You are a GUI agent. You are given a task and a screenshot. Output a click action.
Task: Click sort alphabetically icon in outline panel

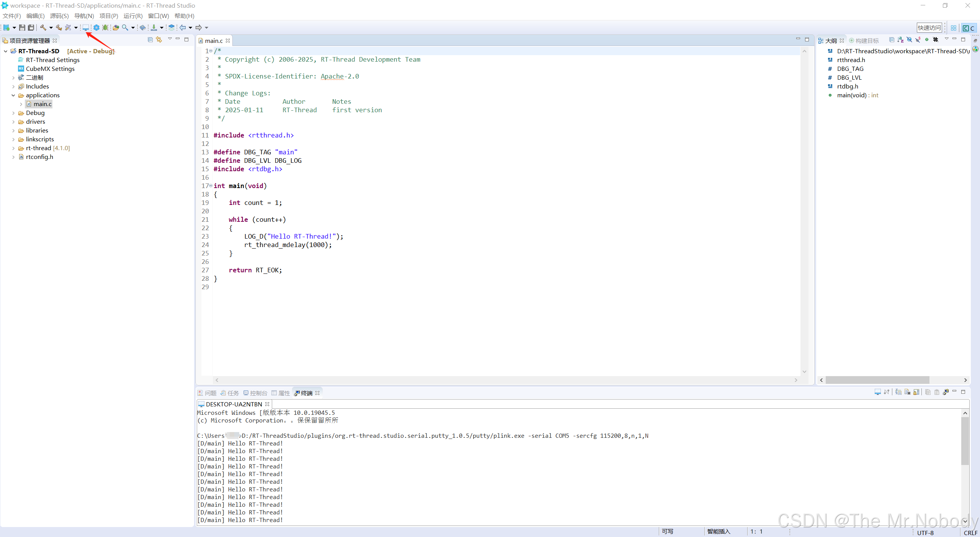click(x=900, y=40)
